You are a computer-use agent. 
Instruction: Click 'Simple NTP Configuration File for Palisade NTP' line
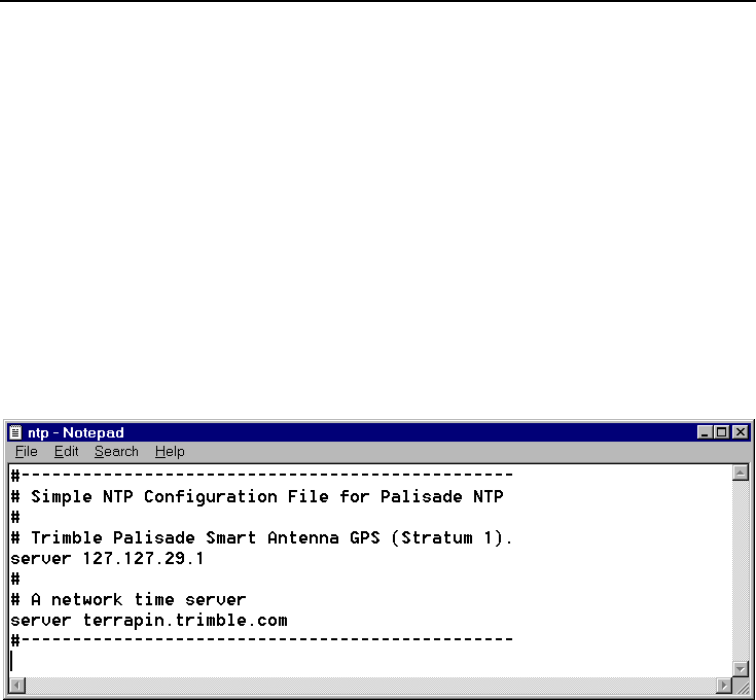coord(257,497)
